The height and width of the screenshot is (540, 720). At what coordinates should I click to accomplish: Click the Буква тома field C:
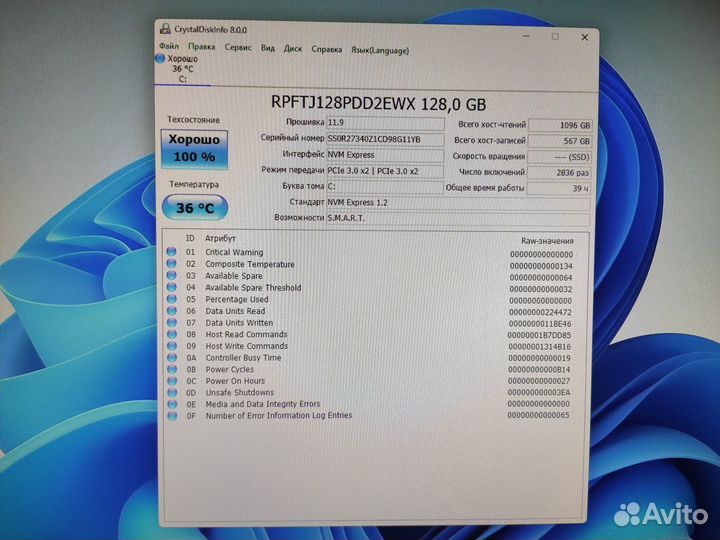pos(384,187)
